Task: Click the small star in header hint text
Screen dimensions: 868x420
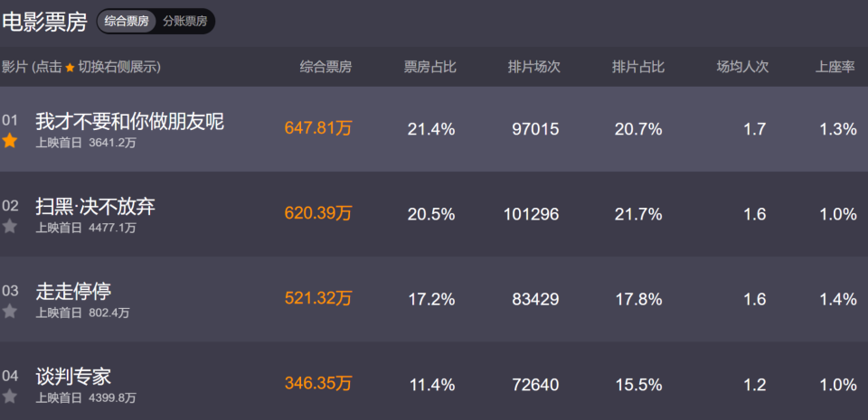Action: pos(70,68)
